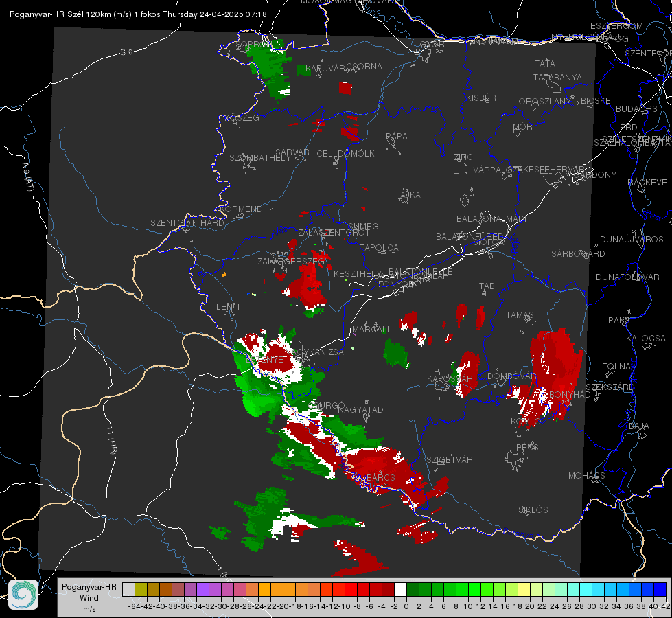Click the 11 (HR) road label
This screenshot has width=672, height=618.
[113, 440]
